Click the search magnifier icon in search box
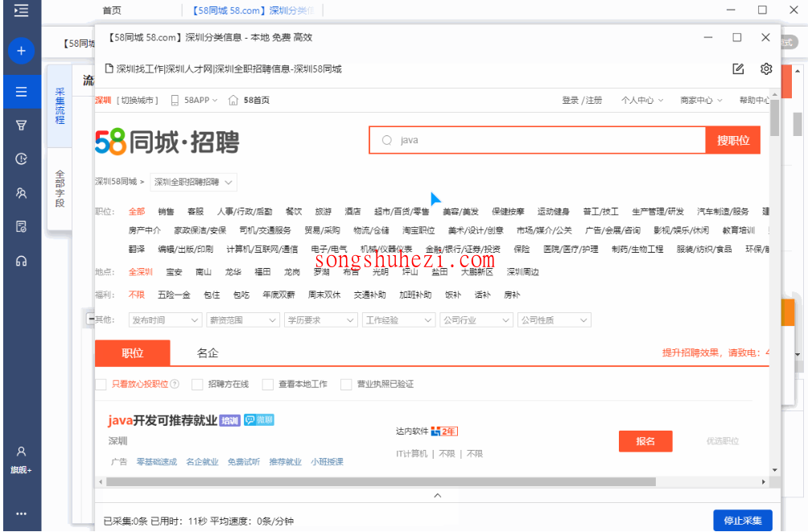 (387, 140)
